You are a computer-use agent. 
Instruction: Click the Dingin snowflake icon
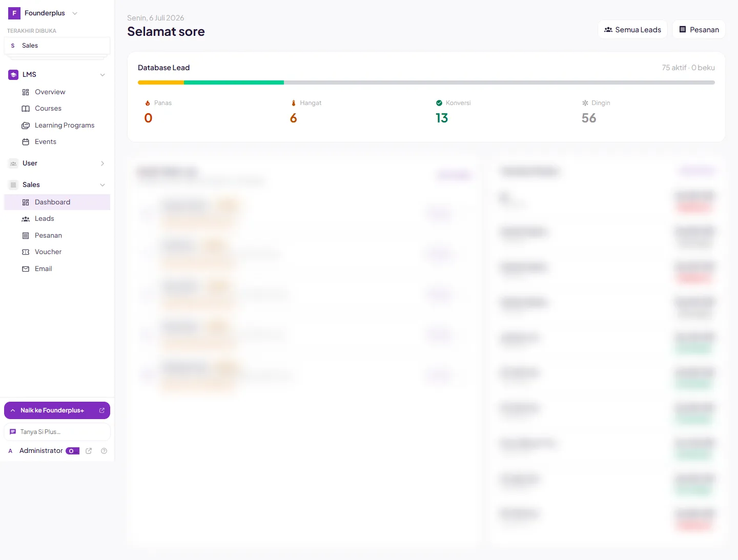[x=585, y=103]
